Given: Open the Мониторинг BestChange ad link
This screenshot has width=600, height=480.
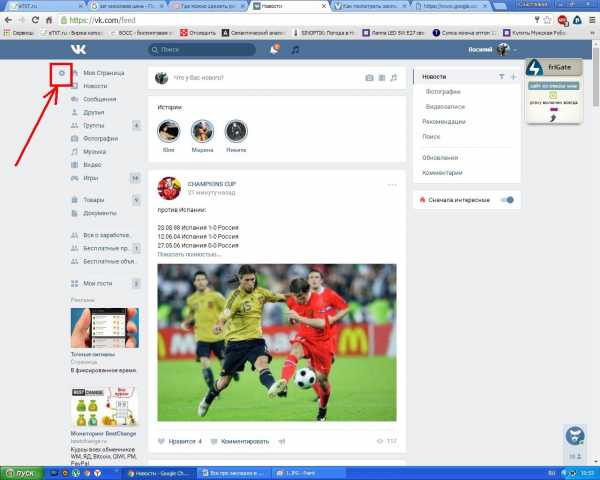Looking at the screenshot, I should (x=103, y=434).
